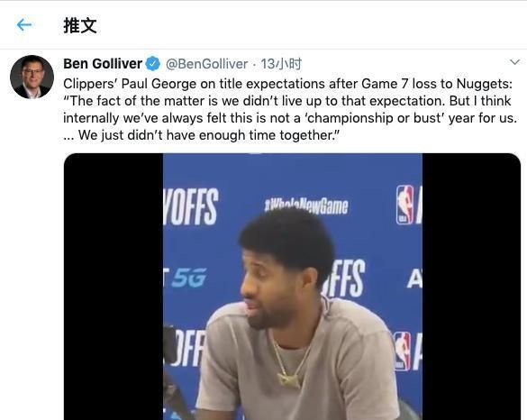
Task: Click the tweet text about Paul George
Action: point(290,109)
